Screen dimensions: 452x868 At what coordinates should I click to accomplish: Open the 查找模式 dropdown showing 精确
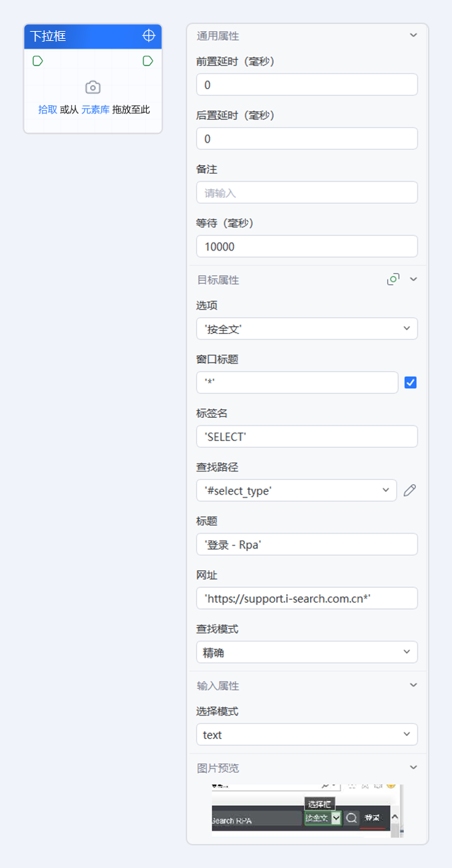click(307, 653)
